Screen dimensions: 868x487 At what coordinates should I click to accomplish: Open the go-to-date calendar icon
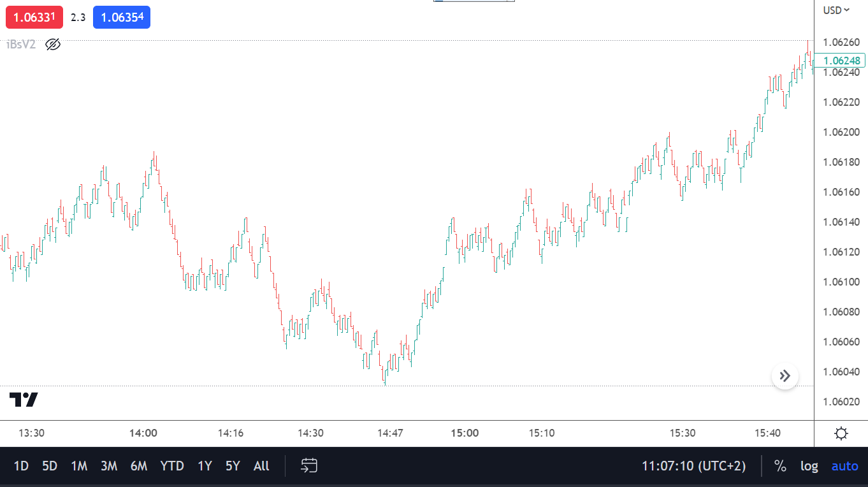(309, 466)
